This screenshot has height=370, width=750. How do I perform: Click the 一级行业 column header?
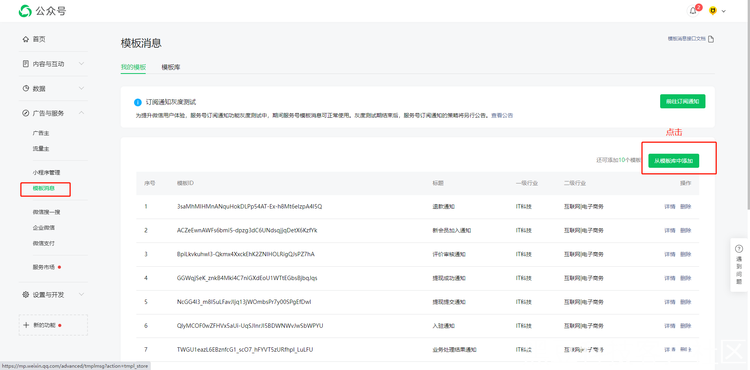527,183
